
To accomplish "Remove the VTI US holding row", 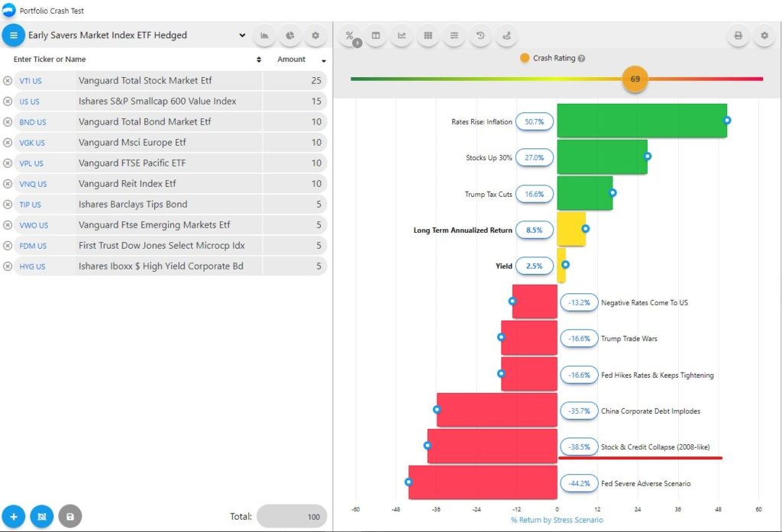I will [8, 81].
